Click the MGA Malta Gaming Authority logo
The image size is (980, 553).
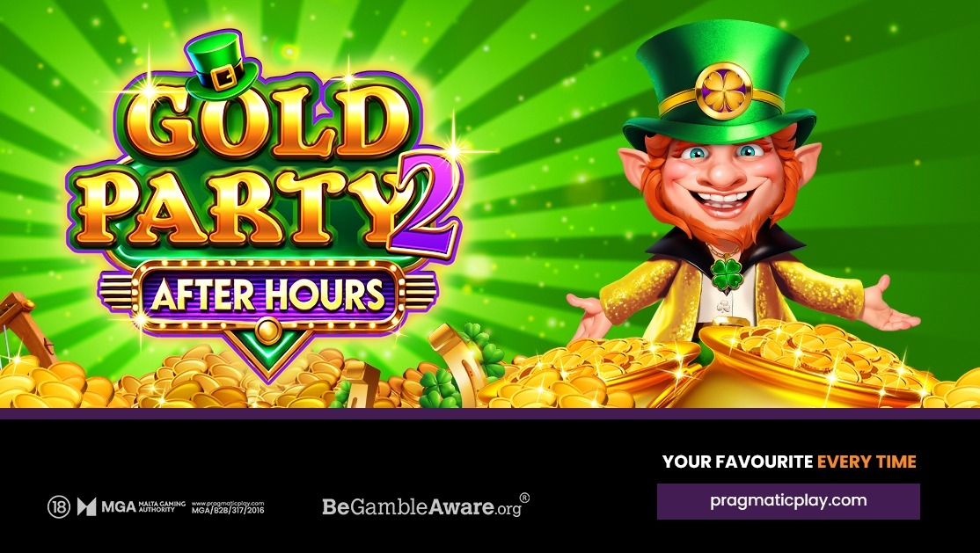(x=131, y=506)
